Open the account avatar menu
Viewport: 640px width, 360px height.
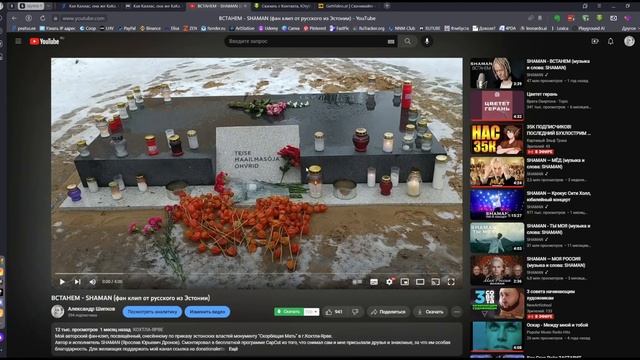click(x=629, y=41)
